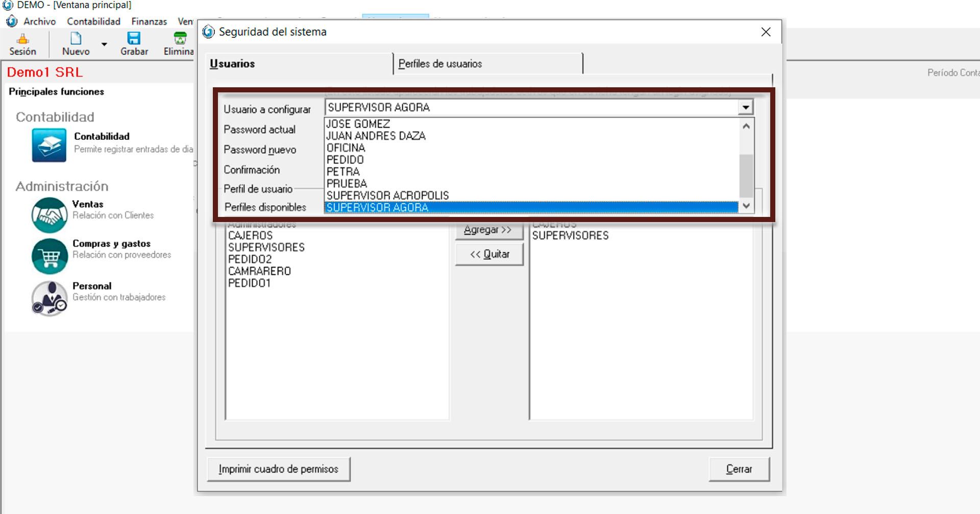
Task: Collapse the Usuario a configurar dropdown
Action: [x=745, y=108]
